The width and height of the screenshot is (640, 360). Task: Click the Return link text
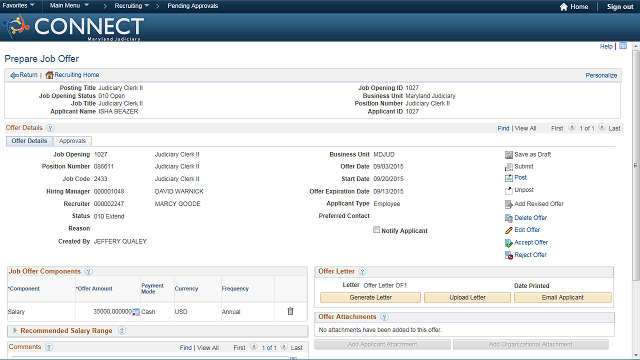tap(28, 75)
